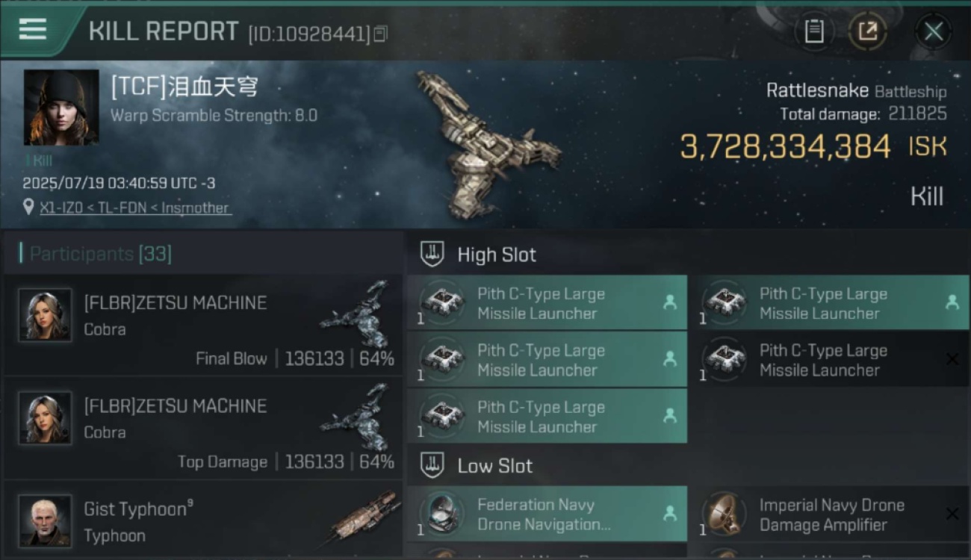Select the Federation Navy Drone Navigation module
This screenshot has height=560, width=971.
coord(547,514)
